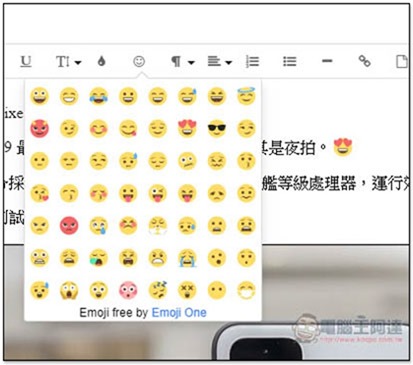Screen dimensions: 413x365
Task: Choose the red angry face emoji
Action: coord(69,225)
